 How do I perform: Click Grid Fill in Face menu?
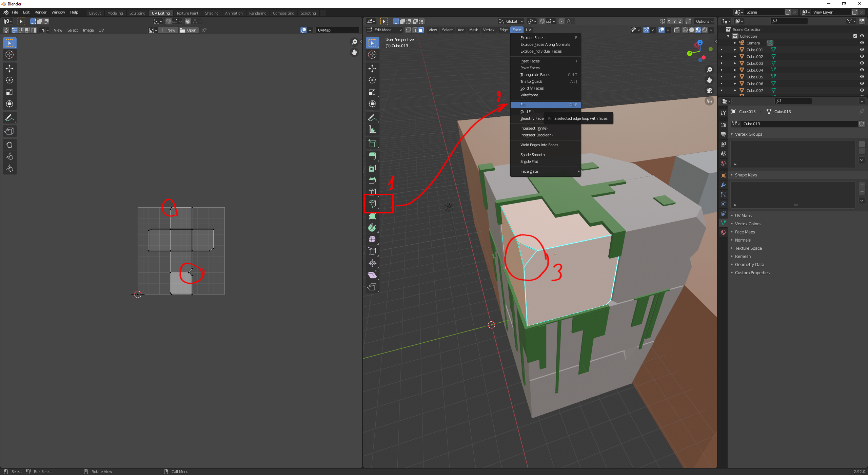(527, 112)
